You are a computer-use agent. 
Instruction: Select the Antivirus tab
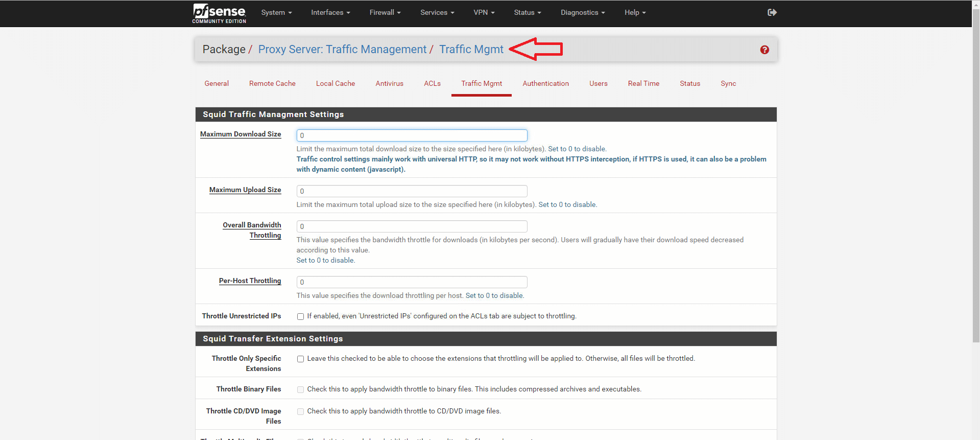click(390, 83)
